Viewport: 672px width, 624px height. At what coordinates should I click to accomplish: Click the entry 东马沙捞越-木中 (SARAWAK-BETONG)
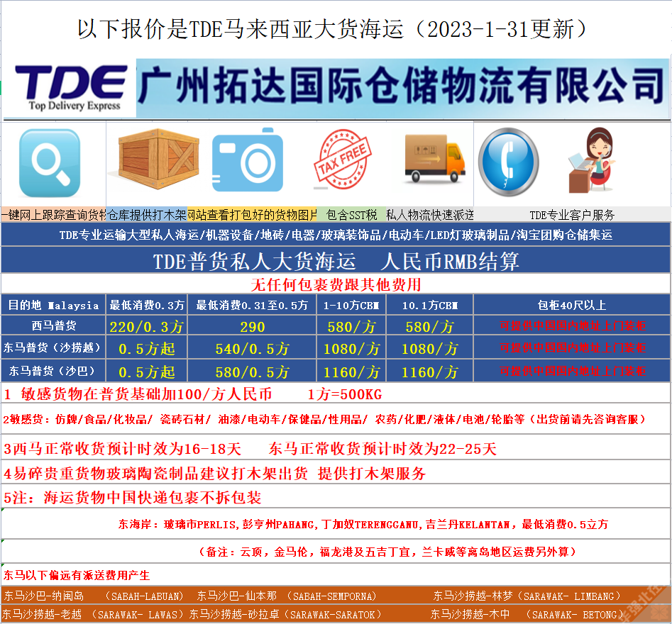(x=527, y=615)
